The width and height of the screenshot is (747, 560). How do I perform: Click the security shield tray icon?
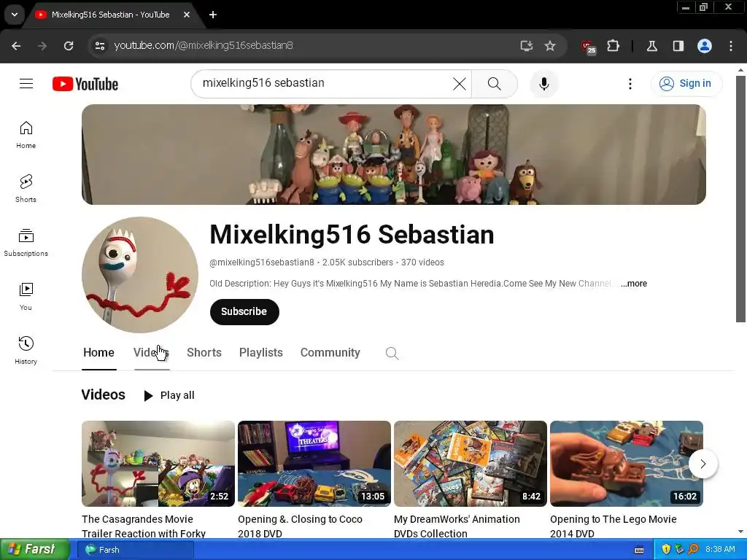click(666, 550)
